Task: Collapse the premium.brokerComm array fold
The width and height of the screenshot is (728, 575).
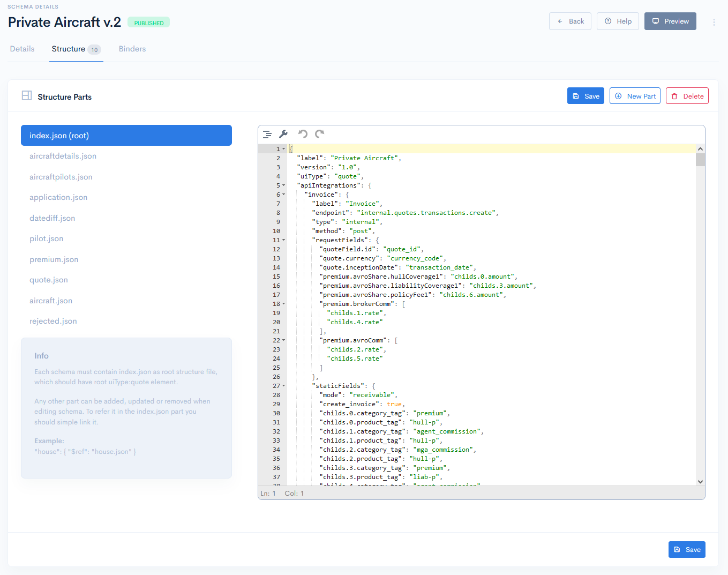Action: pos(283,303)
